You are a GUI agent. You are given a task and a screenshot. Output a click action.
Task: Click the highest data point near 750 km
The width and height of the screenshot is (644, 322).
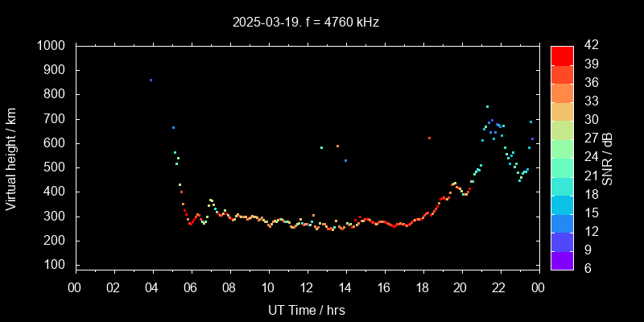point(487,106)
